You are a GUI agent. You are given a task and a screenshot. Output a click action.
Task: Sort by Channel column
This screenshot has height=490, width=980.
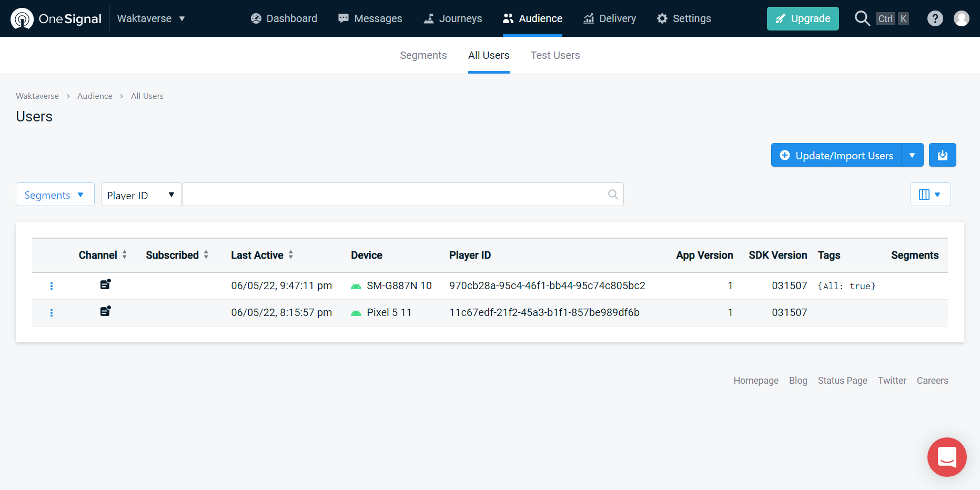[x=103, y=255]
